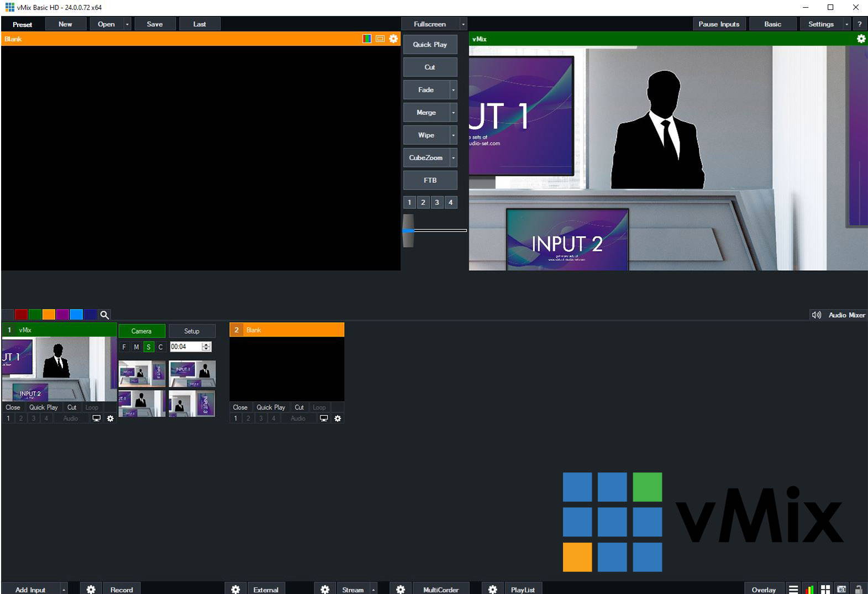Expand the Settings dropdown arrow

coord(846,24)
